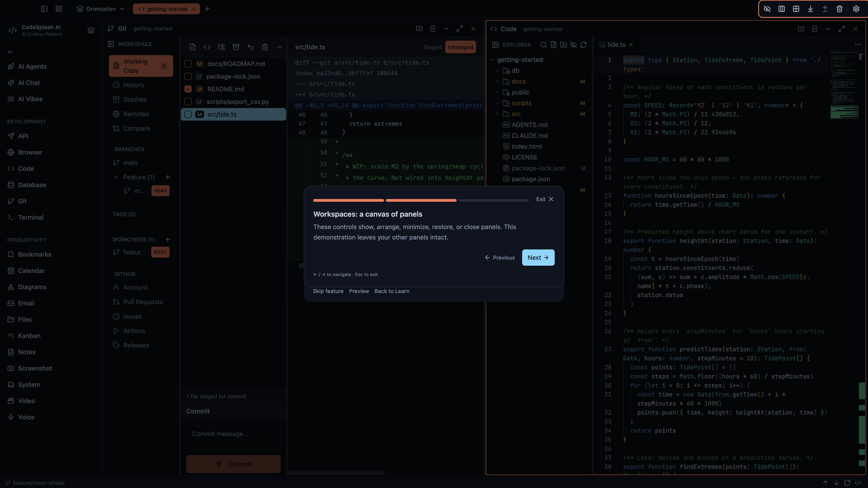Expand the scripts folder
868x488 pixels.
[497, 103]
